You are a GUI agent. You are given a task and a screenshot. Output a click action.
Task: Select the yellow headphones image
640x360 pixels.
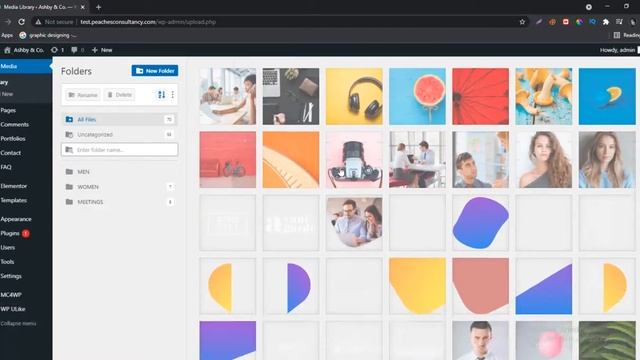pyautogui.click(x=354, y=96)
